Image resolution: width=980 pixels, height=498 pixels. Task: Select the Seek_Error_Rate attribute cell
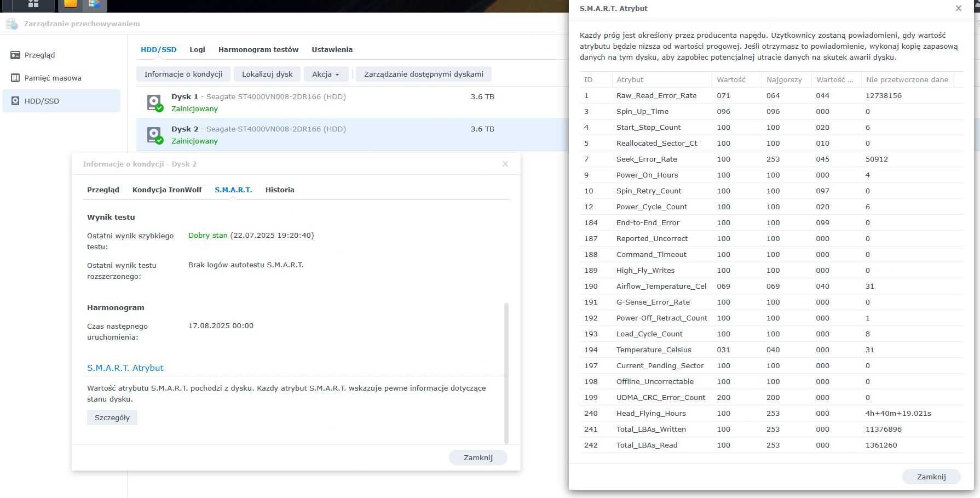coord(647,159)
